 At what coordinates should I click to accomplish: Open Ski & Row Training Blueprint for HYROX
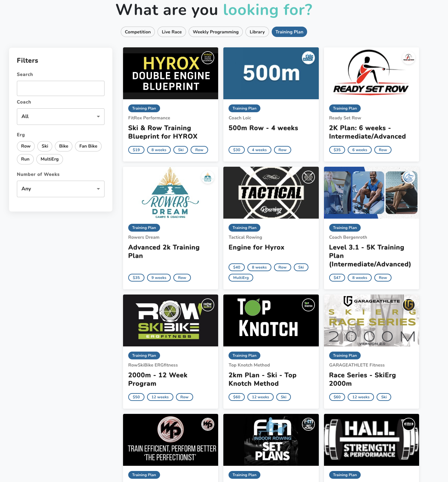coord(163,132)
